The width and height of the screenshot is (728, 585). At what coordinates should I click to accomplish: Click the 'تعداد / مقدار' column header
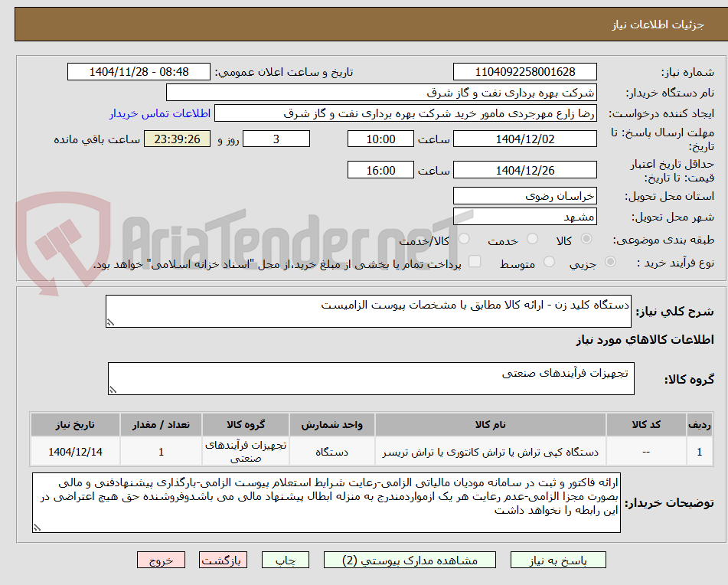coord(161,425)
